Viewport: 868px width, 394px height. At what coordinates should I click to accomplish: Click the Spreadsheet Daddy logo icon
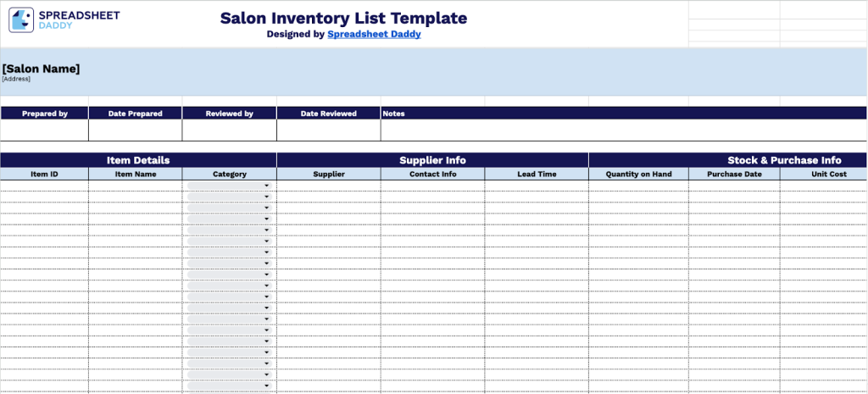pos(22,20)
